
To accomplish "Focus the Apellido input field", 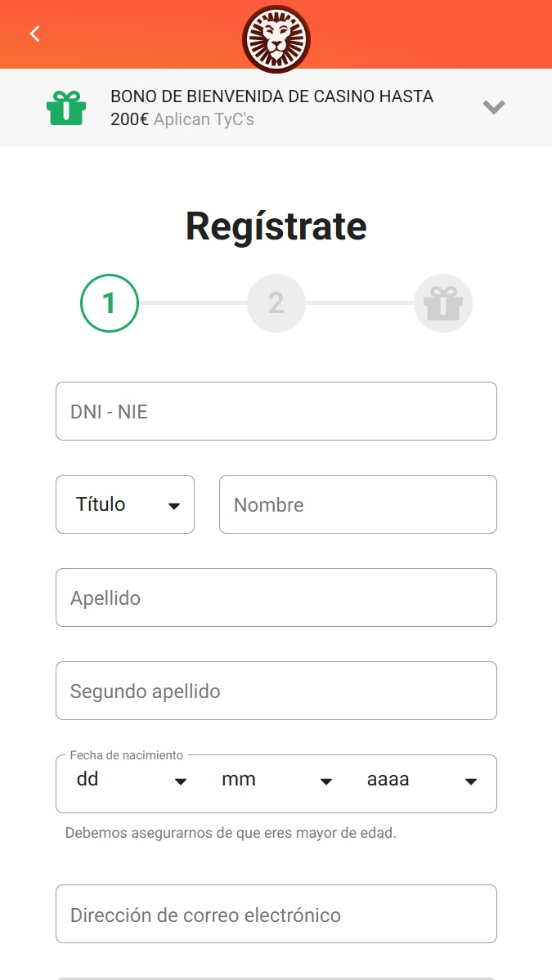I will (x=276, y=597).
